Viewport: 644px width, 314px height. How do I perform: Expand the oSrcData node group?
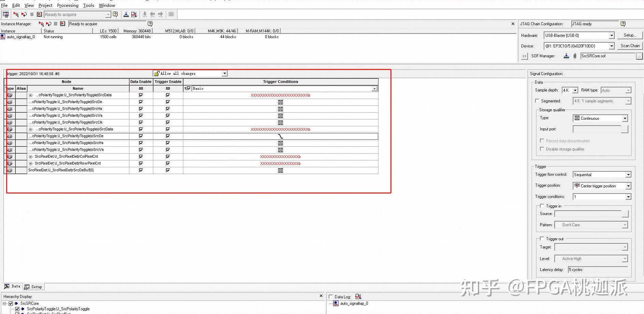pos(30,129)
